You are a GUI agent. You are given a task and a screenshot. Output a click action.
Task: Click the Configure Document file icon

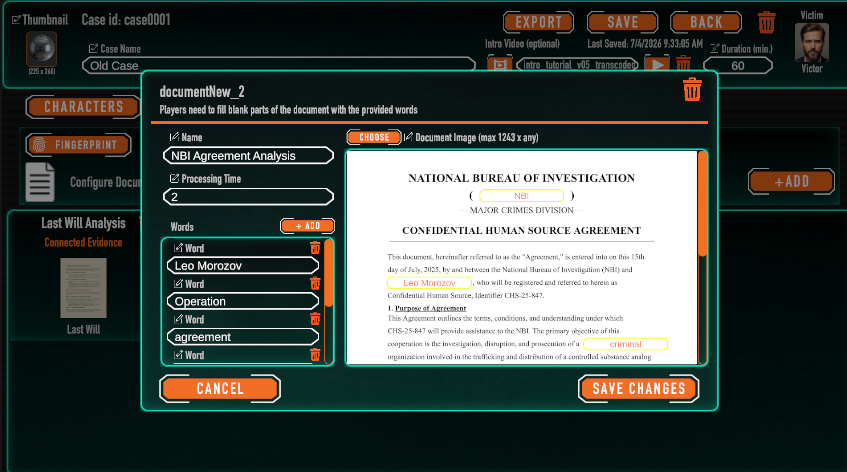pos(40,182)
